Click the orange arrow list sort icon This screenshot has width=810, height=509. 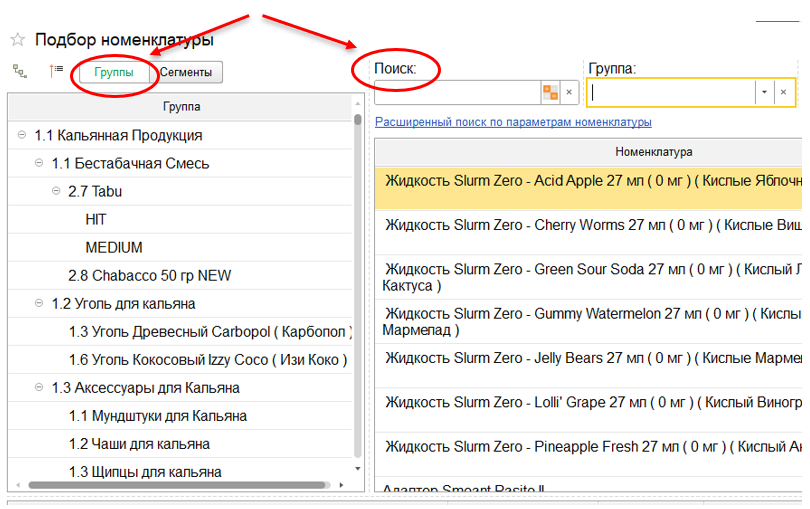[56, 71]
